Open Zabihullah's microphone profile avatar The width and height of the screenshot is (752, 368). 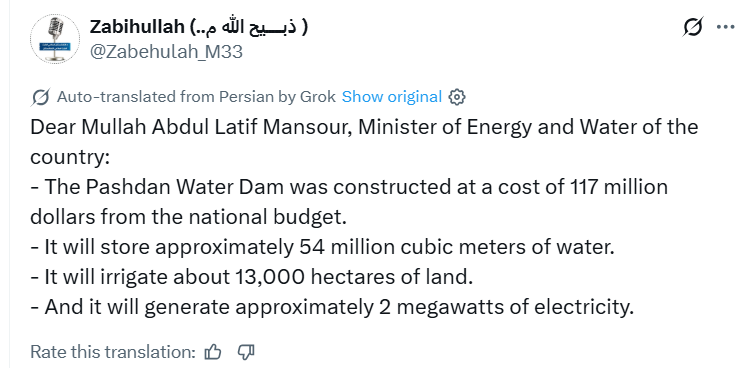point(55,39)
